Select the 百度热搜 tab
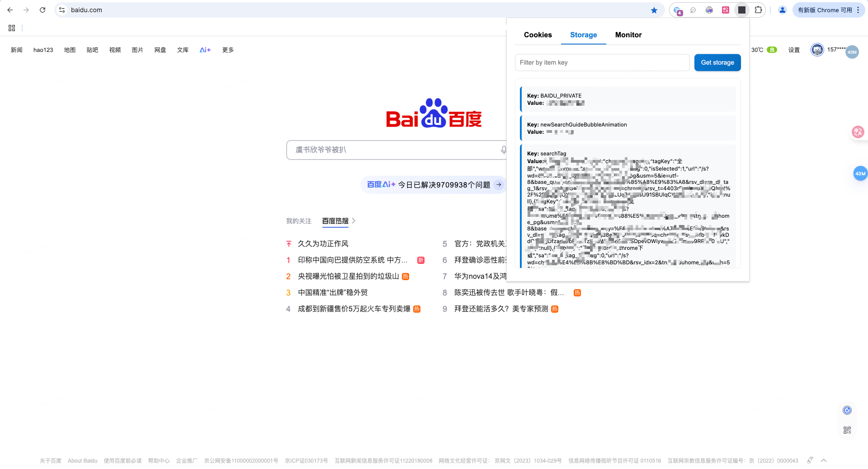 335,221
